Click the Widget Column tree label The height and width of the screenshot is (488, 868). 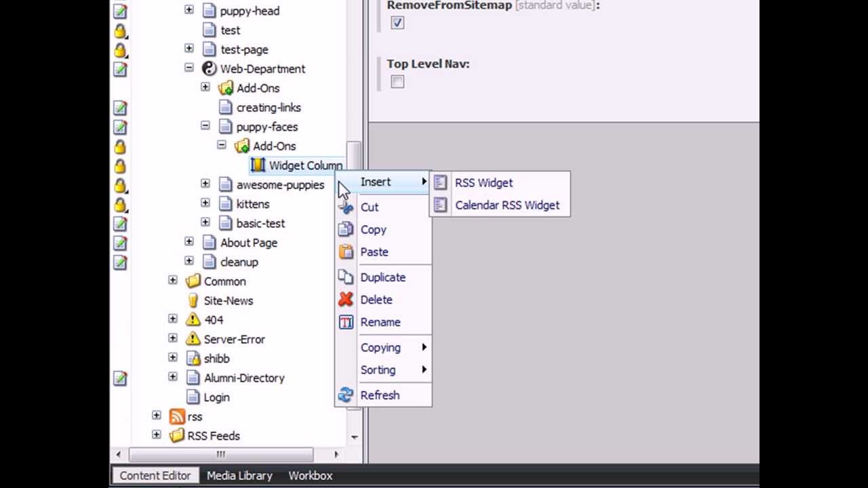(305, 165)
